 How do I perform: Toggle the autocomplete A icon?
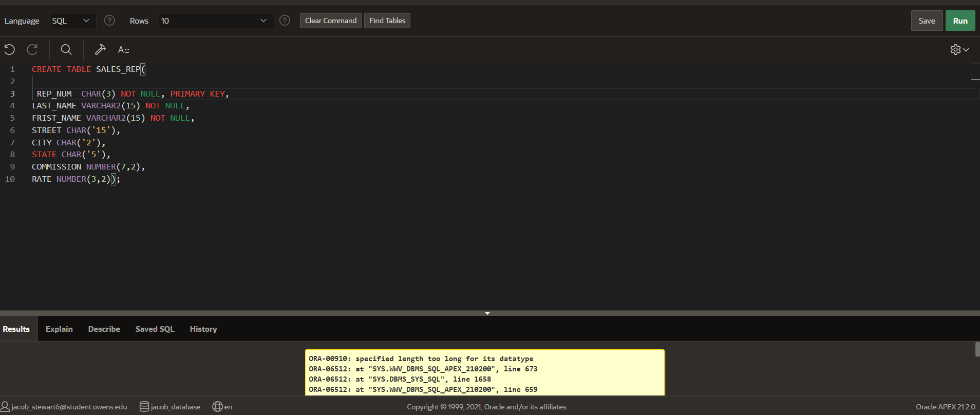pos(123,50)
